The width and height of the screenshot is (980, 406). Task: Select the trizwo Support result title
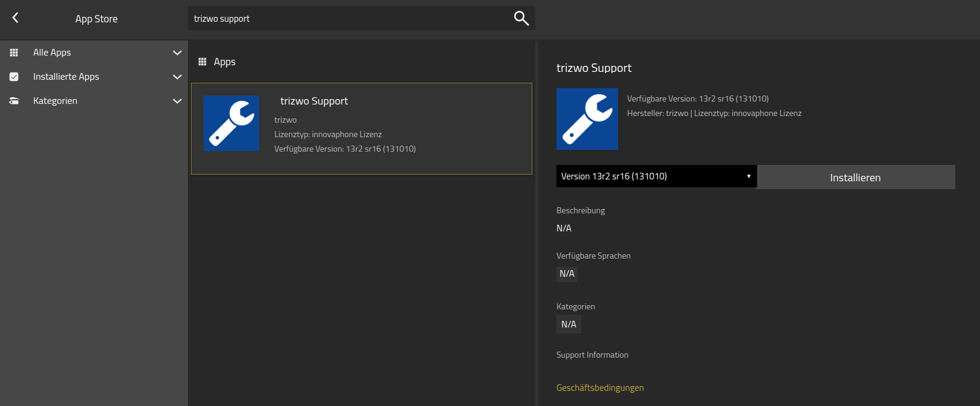314,101
